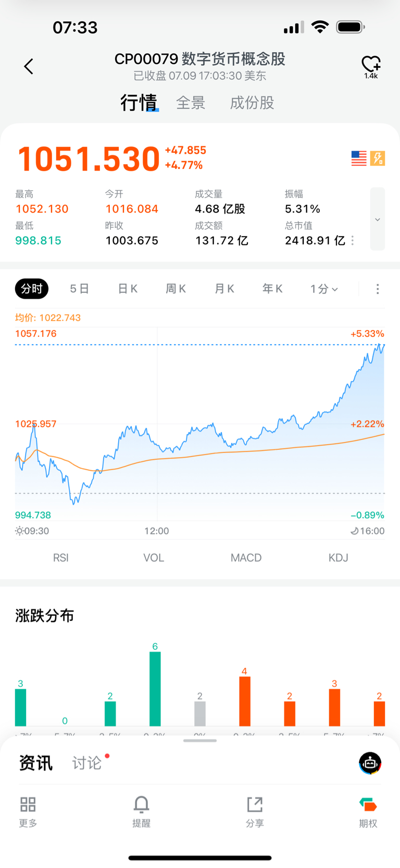
Task: Tap the US flag market icon
Action: [359, 158]
